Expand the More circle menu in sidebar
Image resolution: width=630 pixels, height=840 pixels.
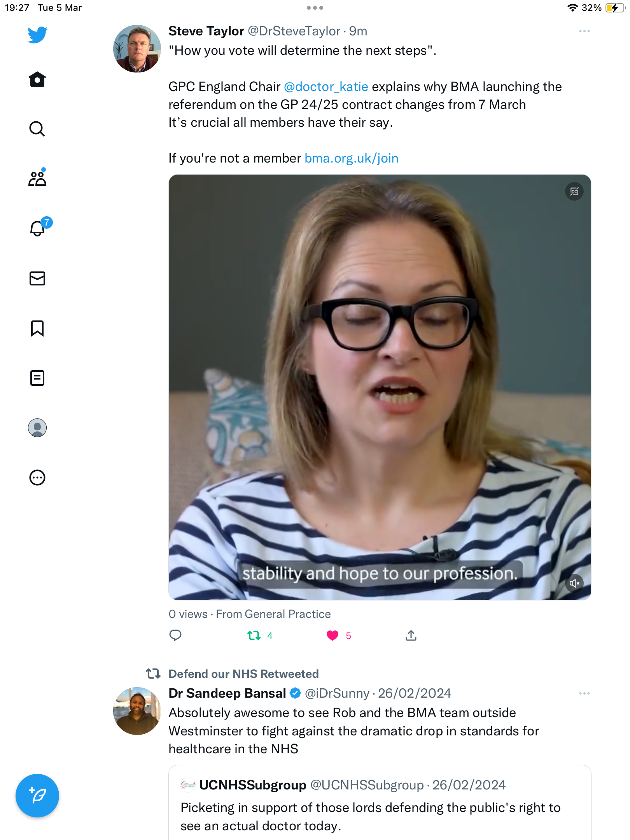(x=37, y=478)
